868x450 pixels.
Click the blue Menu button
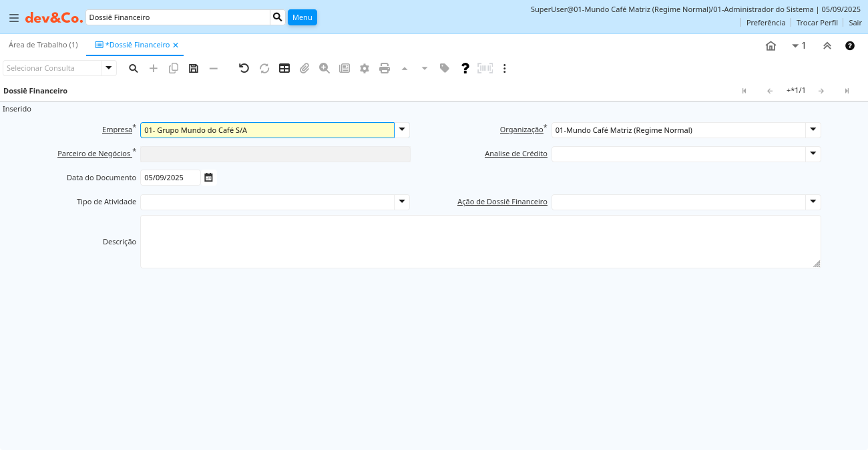pyautogui.click(x=302, y=17)
